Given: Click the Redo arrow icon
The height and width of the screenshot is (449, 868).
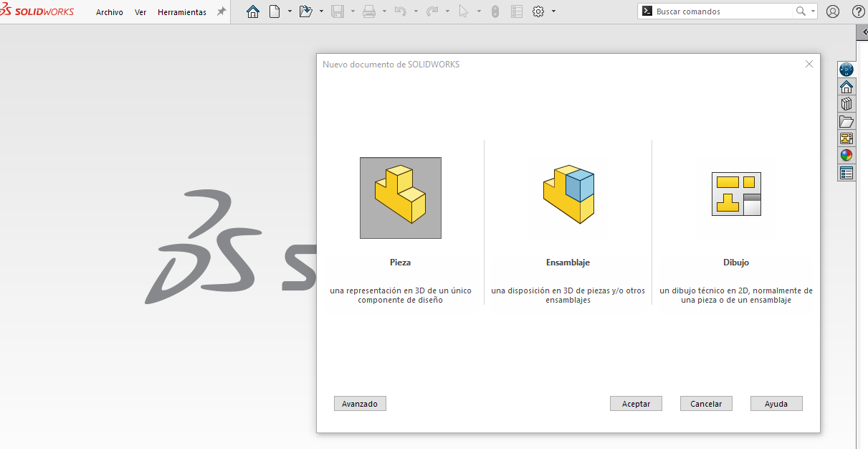Looking at the screenshot, I should click(x=432, y=11).
